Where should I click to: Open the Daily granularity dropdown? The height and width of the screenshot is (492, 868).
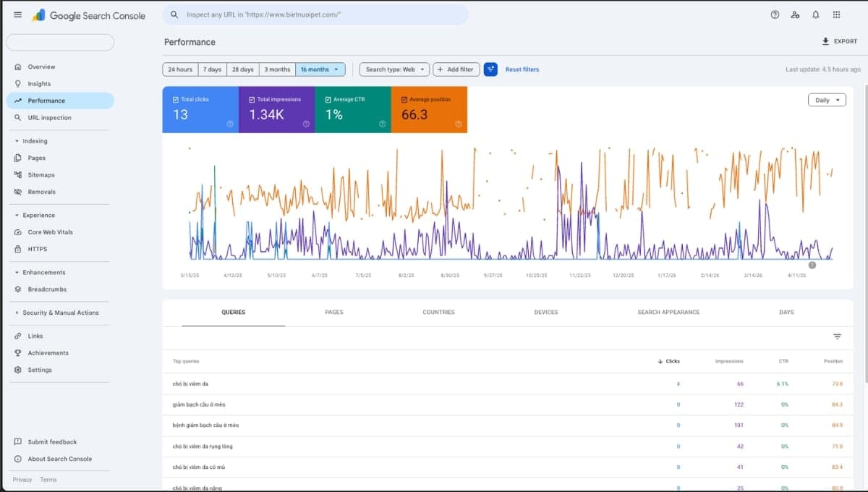(827, 100)
